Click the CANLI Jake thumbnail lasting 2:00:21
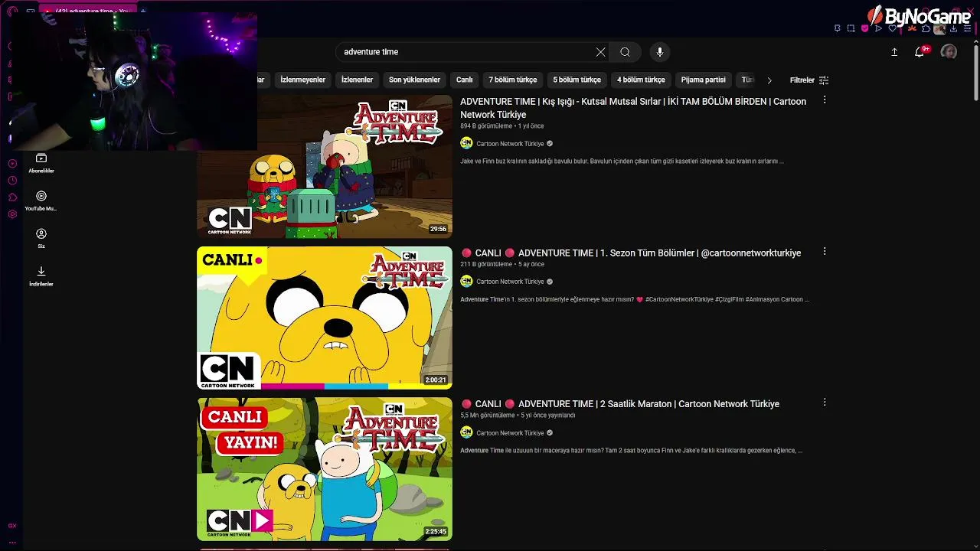Viewport: 980px width, 551px height. pyautogui.click(x=325, y=318)
